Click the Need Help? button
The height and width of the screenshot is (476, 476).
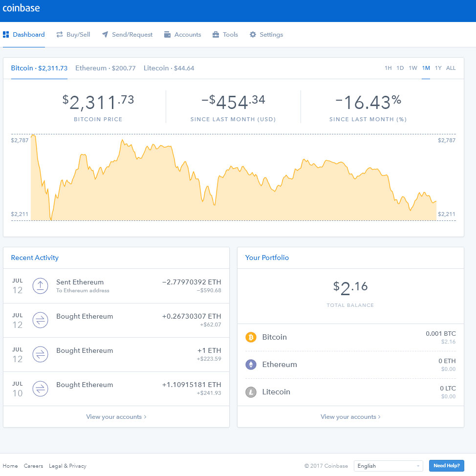pos(447,466)
